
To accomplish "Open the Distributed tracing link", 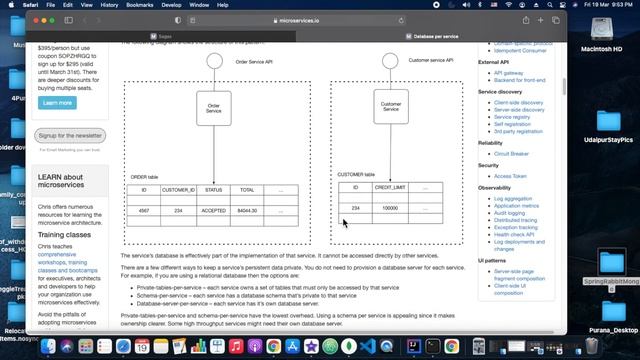I will (516, 220).
